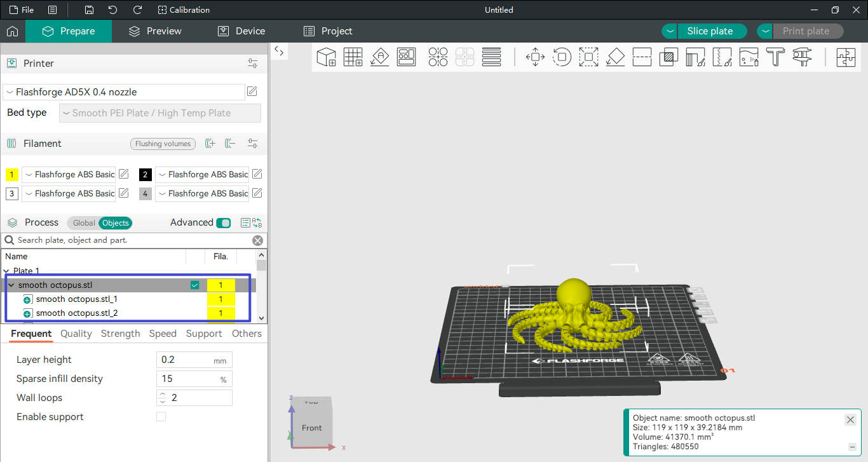Image resolution: width=868 pixels, height=462 pixels.
Task: Select the Cut tool
Action: click(642, 57)
